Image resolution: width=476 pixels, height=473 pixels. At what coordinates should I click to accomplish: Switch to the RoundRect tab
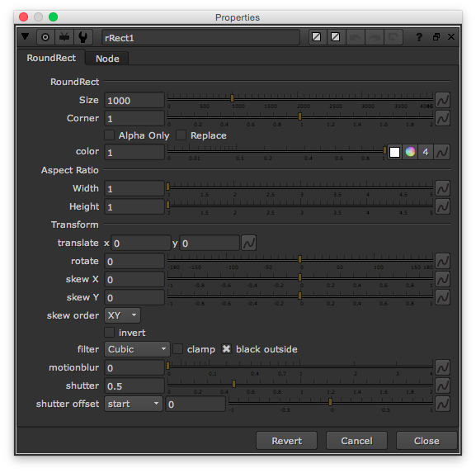51,58
